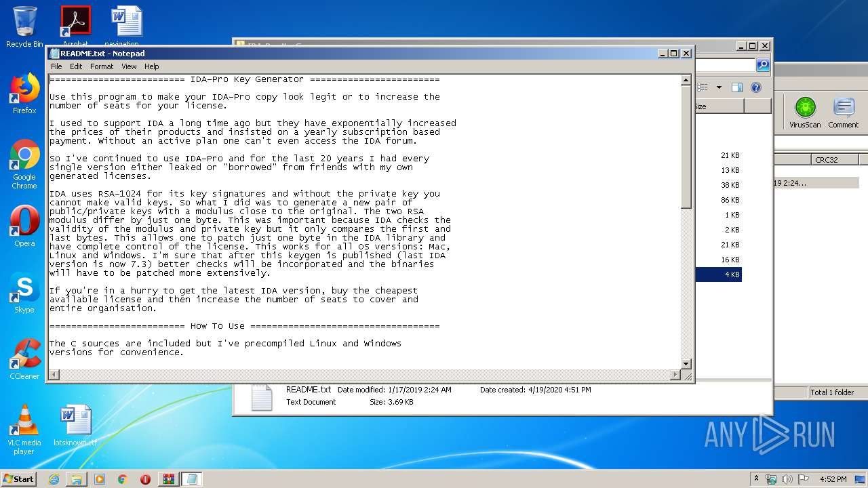Open Windows Explorer taskbar button
The image size is (868, 488).
(x=77, y=479)
